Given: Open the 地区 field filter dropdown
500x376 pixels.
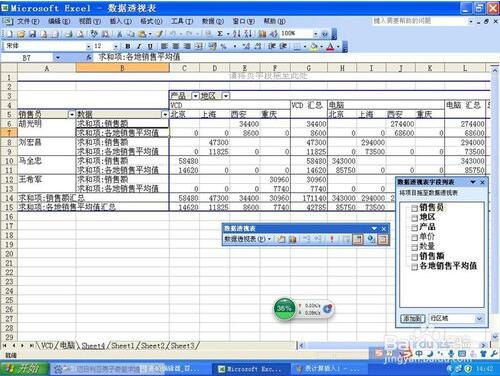Looking at the screenshot, I should (x=226, y=96).
